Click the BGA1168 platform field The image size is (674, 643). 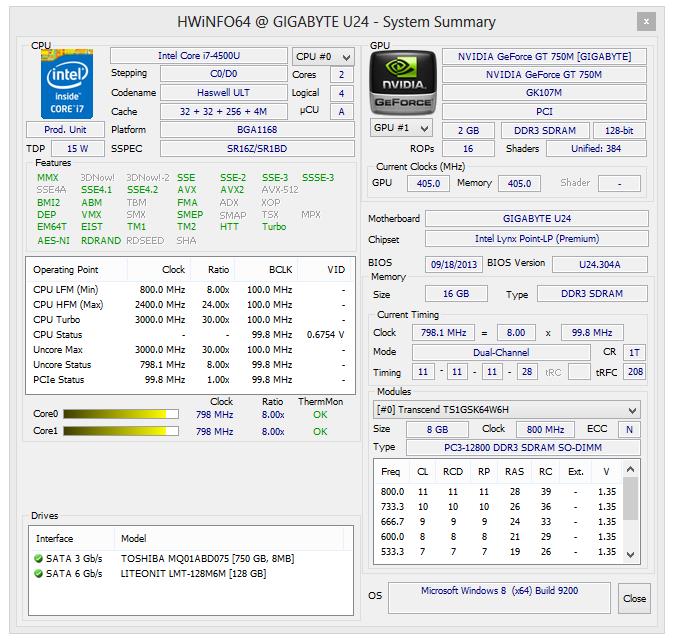click(257, 129)
